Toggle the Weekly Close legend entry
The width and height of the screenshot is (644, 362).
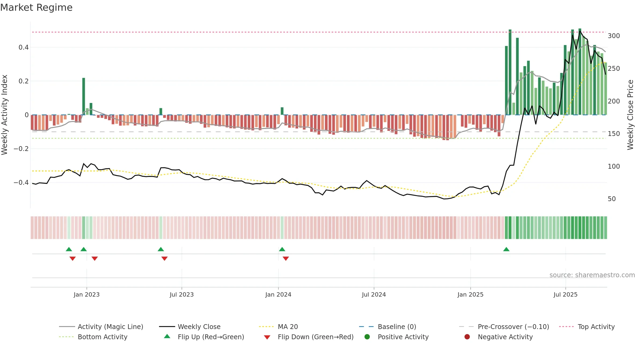[x=190, y=327]
